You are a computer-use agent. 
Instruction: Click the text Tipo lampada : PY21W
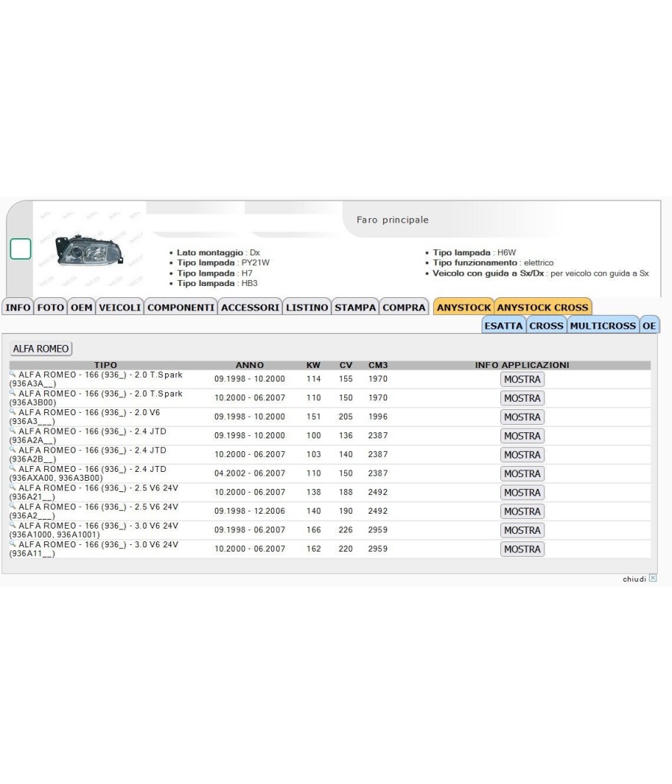click(x=223, y=263)
